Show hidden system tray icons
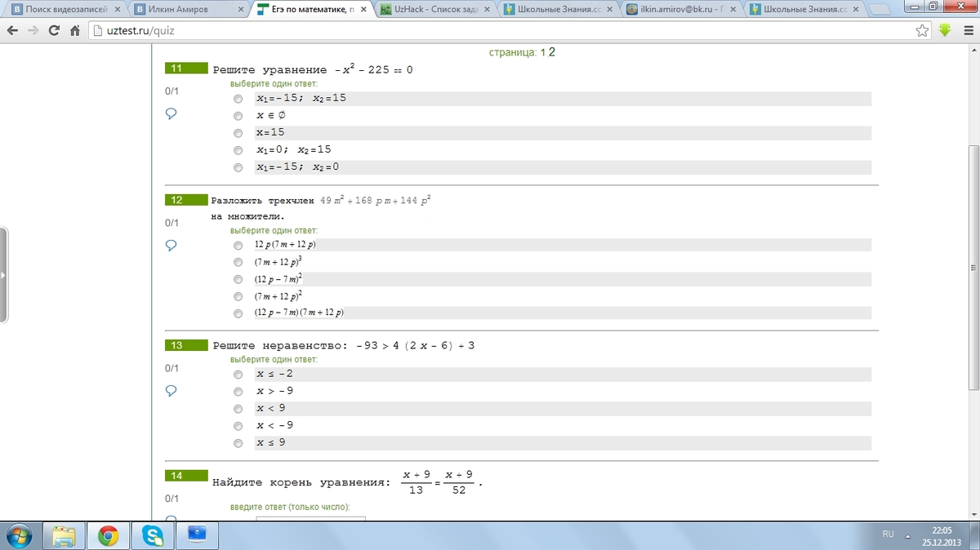 click(906, 535)
